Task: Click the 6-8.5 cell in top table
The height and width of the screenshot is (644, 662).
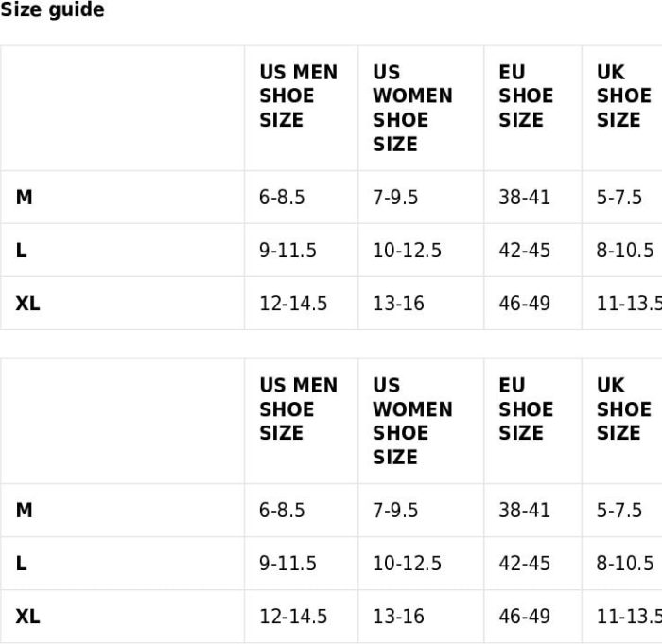Action: point(282,198)
